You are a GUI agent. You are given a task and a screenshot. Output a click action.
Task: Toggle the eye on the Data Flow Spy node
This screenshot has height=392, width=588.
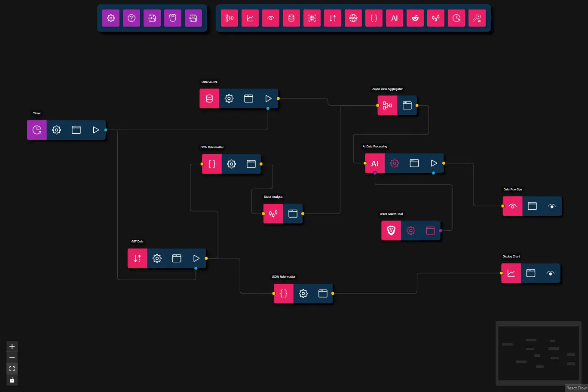pyautogui.click(x=552, y=206)
